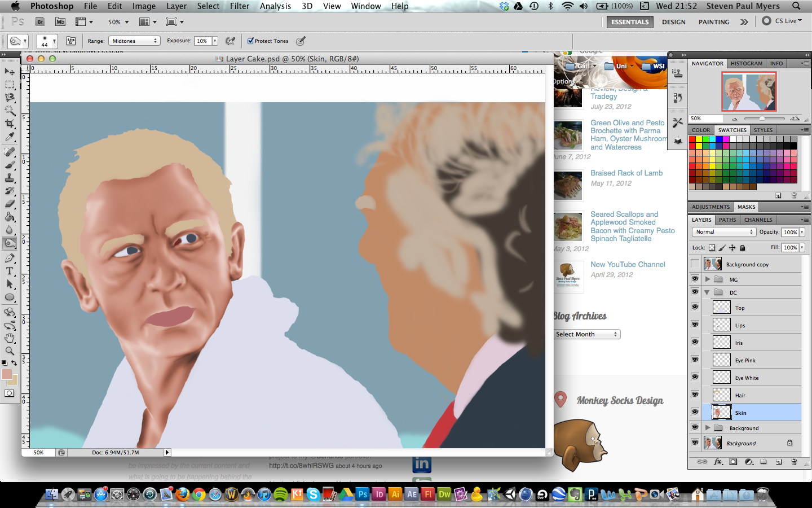812x508 pixels.
Task: Select the Type tool
Action: click(x=10, y=271)
